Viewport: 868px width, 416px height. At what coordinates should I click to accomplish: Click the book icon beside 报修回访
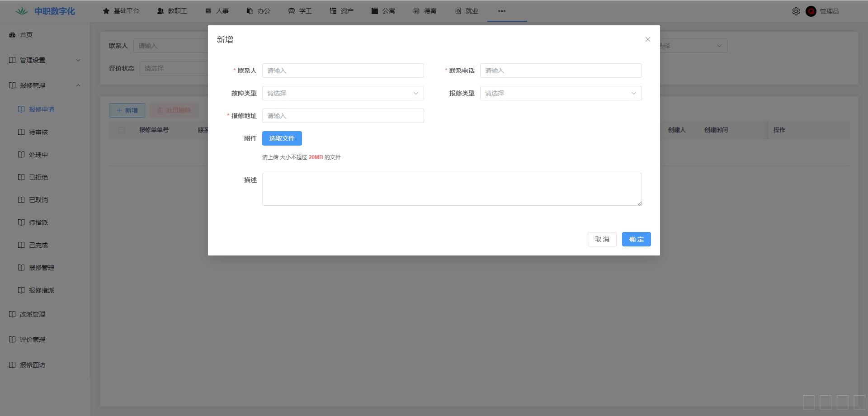tap(12, 365)
